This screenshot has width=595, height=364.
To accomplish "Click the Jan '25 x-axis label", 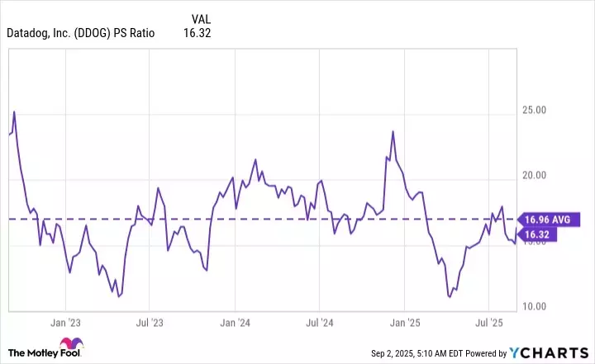I will 406,322.
